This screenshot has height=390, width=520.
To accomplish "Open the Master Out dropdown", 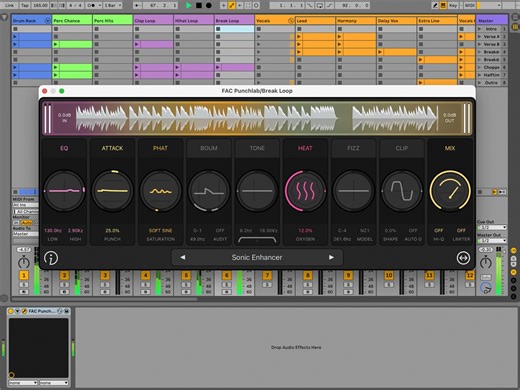I will click(x=492, y=241).
